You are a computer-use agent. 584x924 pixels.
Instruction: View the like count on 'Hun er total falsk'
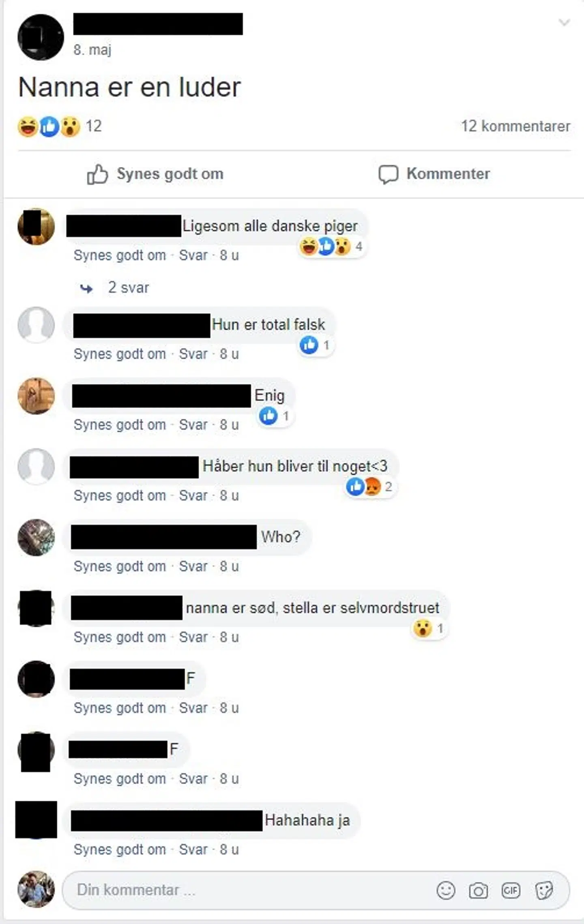[315, 345]
